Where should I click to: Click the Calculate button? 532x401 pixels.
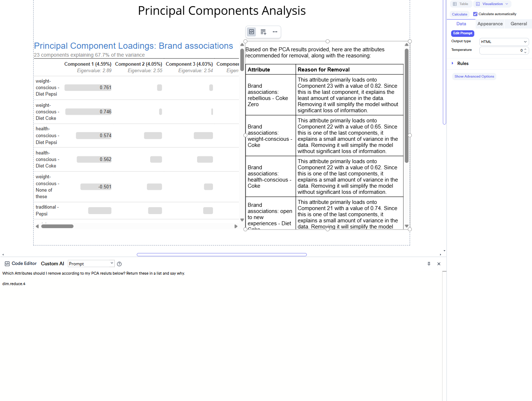[459, 14]
